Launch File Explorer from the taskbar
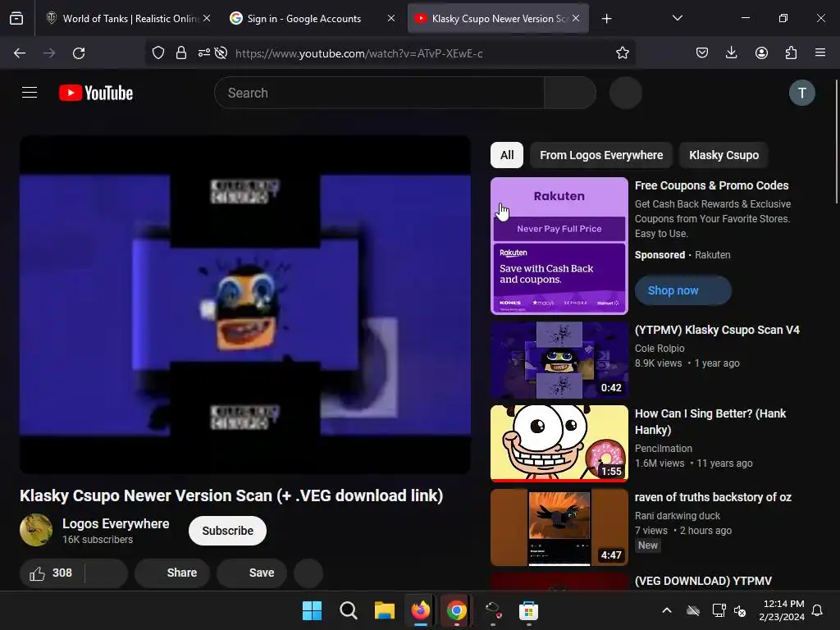This screenshot has height=630, width=840. [384, 610]
